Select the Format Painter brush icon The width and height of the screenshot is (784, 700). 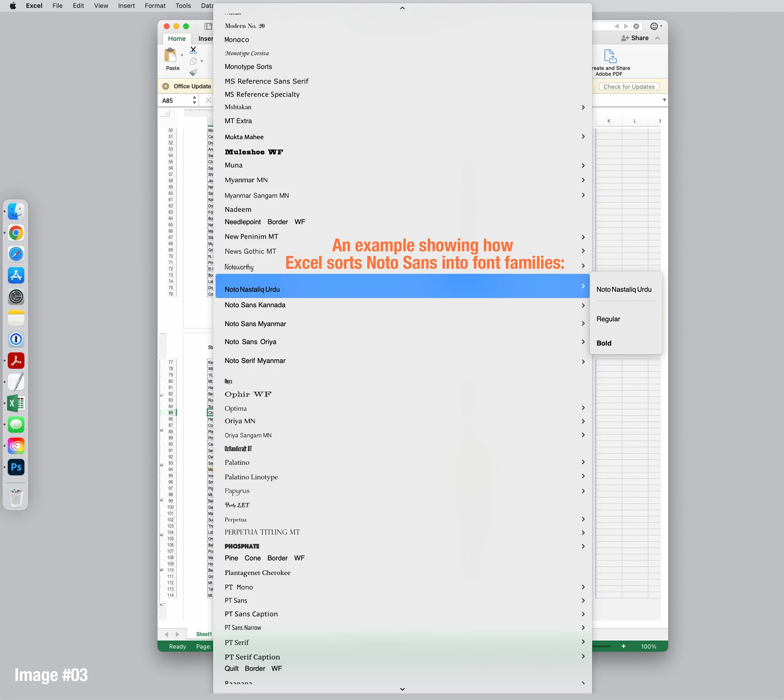coord(193,72)
